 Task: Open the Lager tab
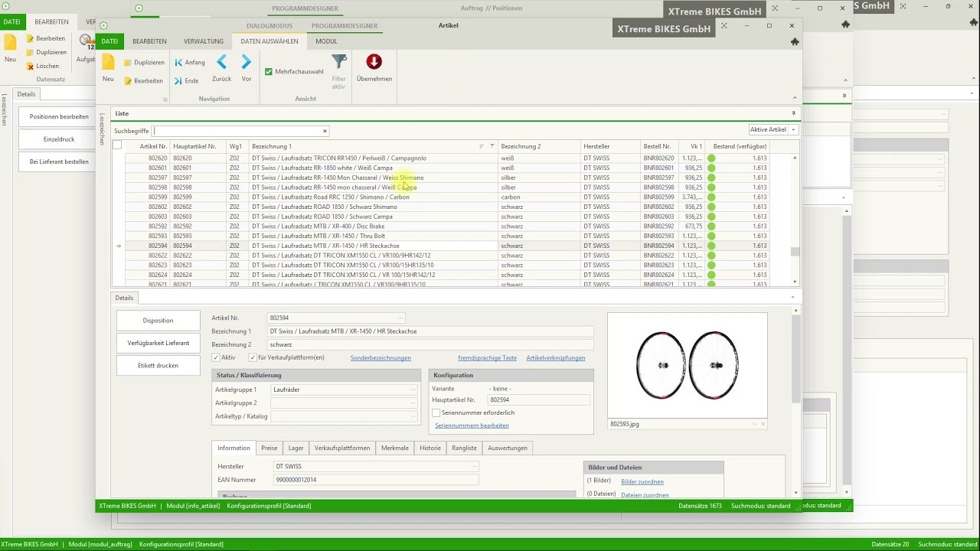click(x=296, y=448)
